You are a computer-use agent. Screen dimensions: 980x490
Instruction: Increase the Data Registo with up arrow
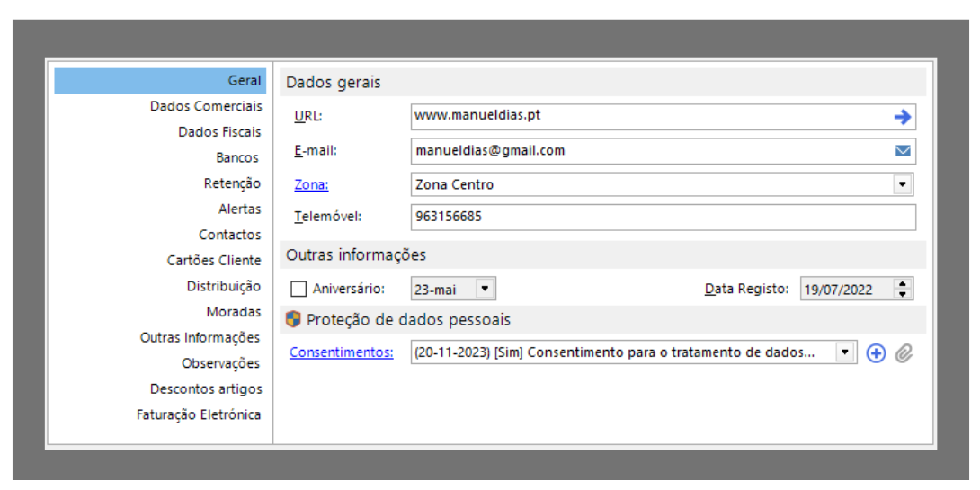click(x=903, y=284)
